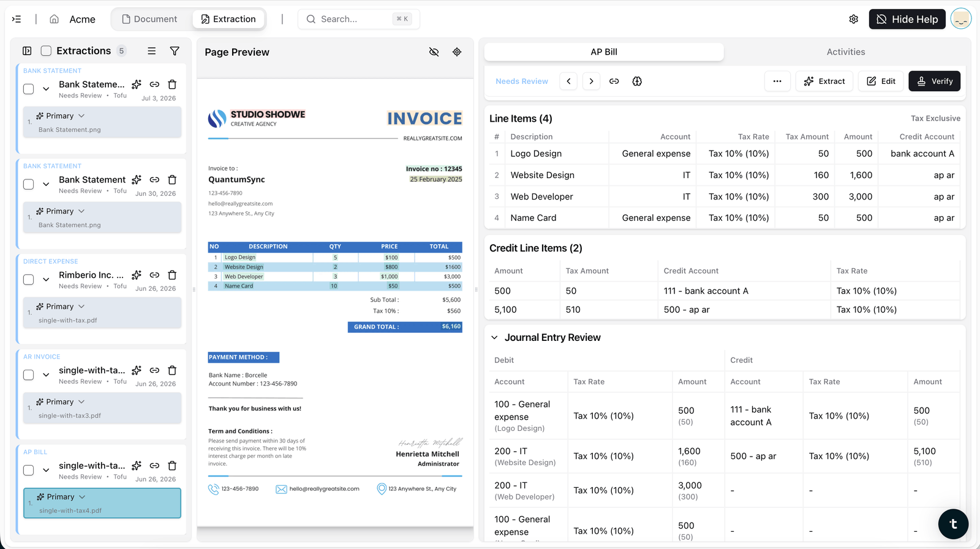Viewport: 980px width, 549px height.
Task: Go to previous extraction arrow
Action: tap(568, 81)
